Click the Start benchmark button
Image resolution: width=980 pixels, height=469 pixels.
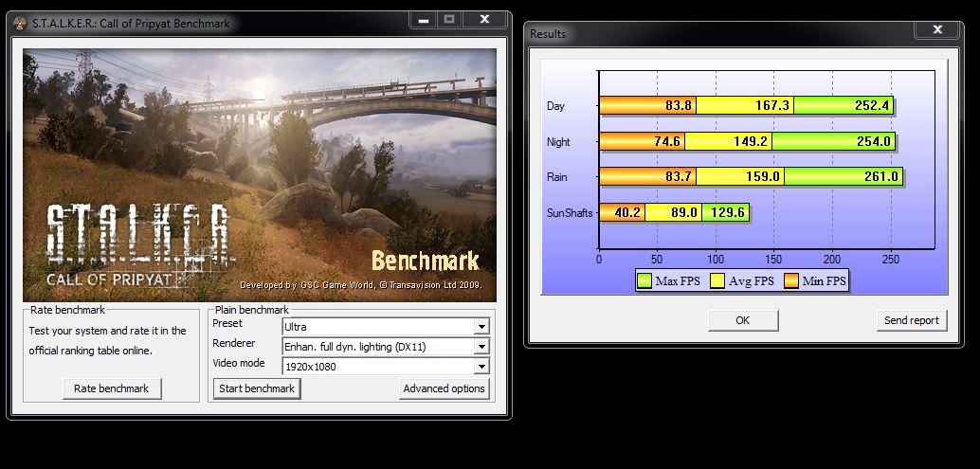tap(257, 388)
